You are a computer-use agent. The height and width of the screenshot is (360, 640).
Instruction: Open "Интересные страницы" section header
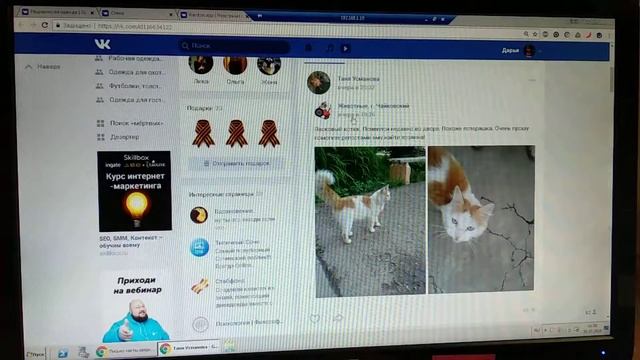(x=225, y=195)
